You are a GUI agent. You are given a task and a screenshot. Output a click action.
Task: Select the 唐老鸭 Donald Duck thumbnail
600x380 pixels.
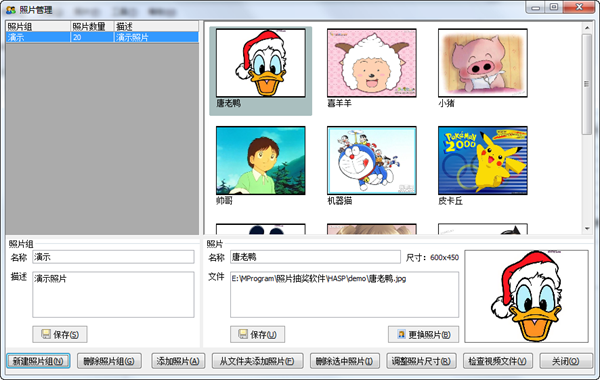pos(261,63)
